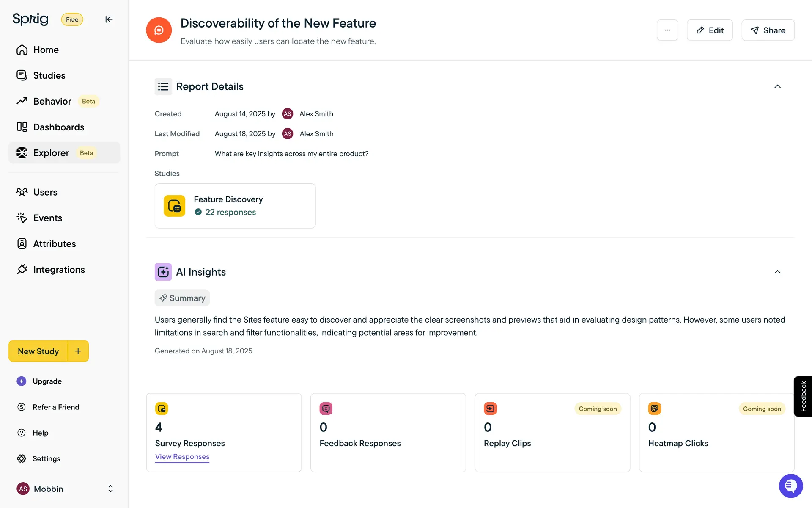Viewport: 812px width, 508px height.
Task: Click the orange report icon in header
Action: coord(159,30)
